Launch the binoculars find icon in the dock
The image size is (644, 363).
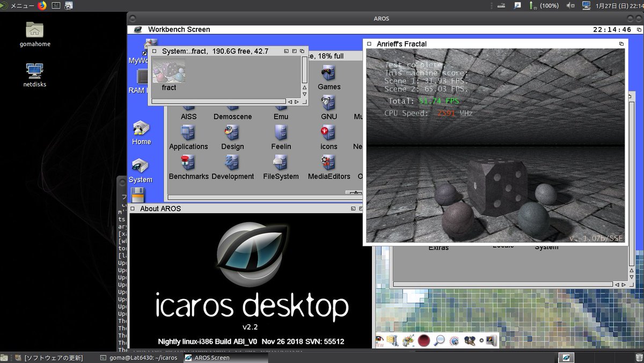[x=470, y=340]
